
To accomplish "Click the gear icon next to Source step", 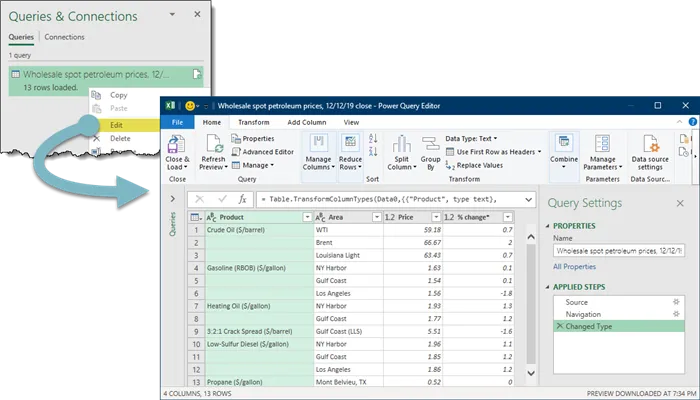I will 674,301.
